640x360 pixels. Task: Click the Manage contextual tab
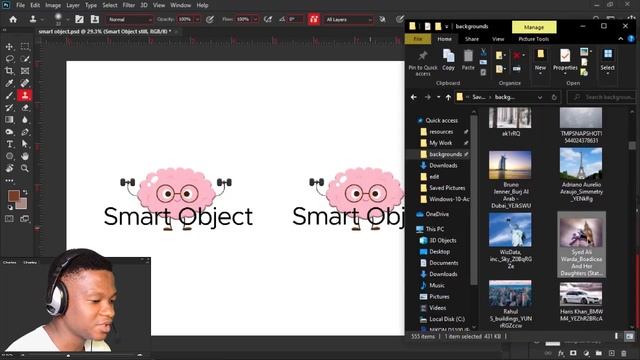[x=534, y=27]
